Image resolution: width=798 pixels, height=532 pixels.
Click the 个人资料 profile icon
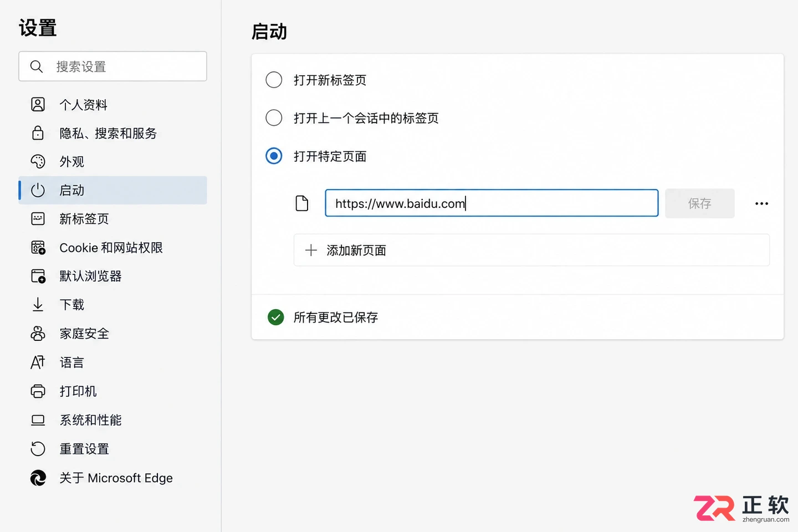pyautogui.click(x=38, y=104)
